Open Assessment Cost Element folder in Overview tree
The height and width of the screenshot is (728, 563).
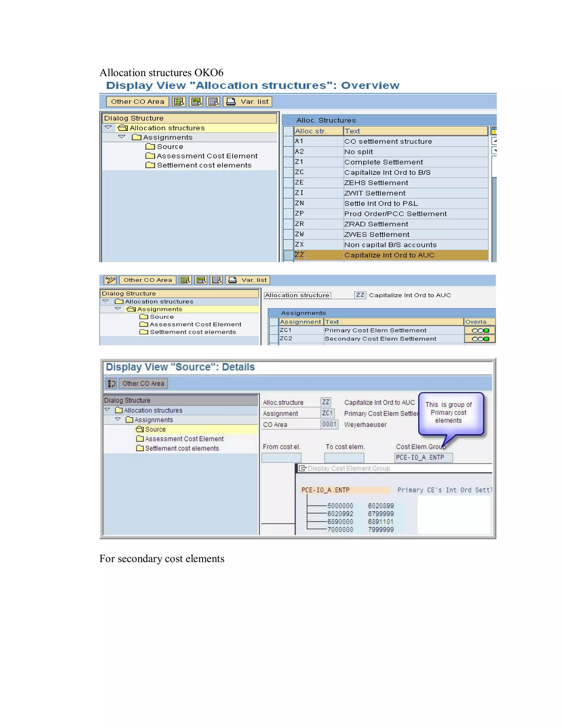[x=202, y=156]
